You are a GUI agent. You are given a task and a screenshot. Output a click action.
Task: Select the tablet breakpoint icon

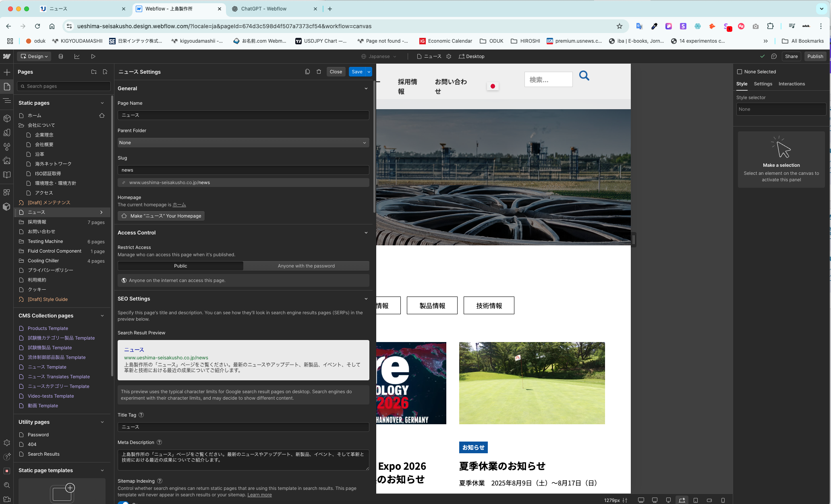tap(696, 500)
